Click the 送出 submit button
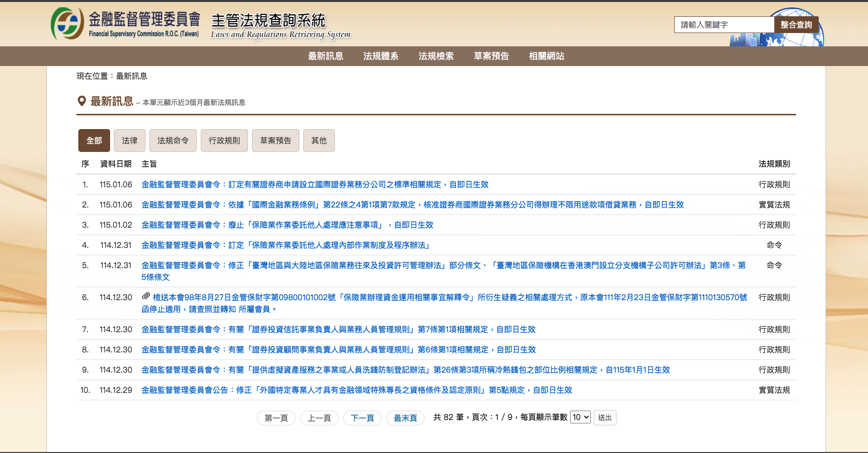Image resolution: width=868 pixels, height=453 pixels. click(605, 418)
